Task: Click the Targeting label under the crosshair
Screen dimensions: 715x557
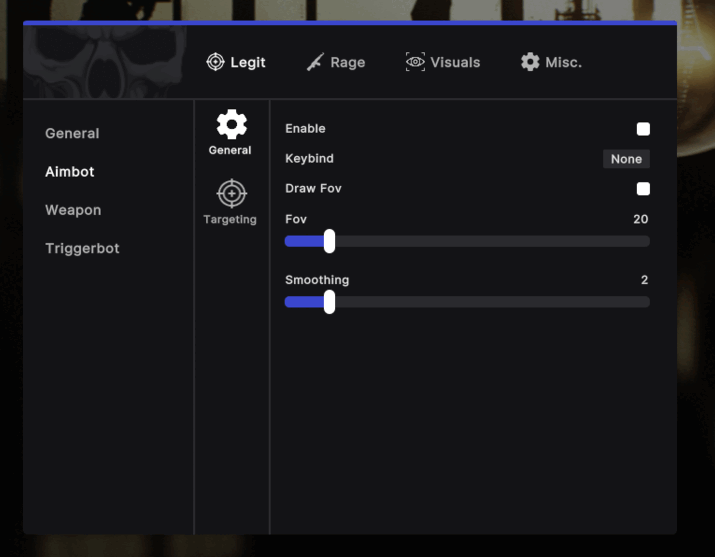Action: (x=230, y=220)
